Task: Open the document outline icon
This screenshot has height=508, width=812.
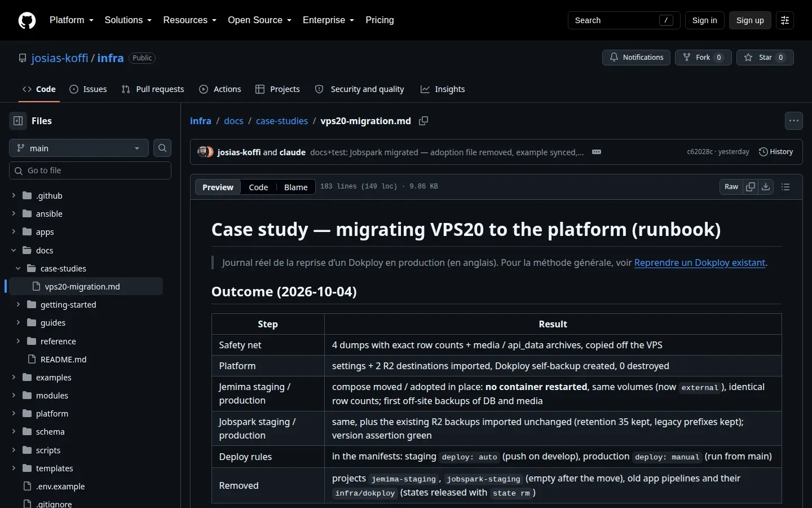Action: pos(785,187)
